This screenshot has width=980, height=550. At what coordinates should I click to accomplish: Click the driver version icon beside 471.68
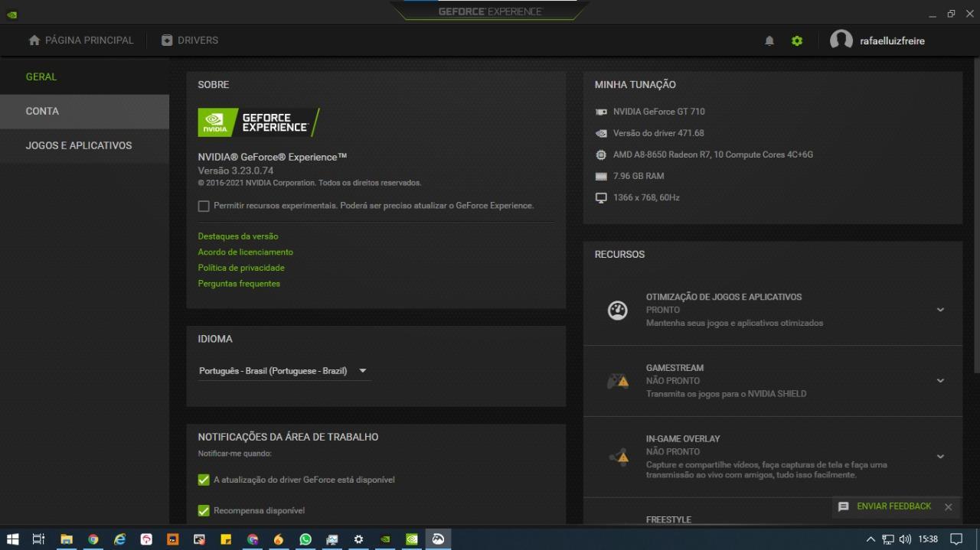601,133
